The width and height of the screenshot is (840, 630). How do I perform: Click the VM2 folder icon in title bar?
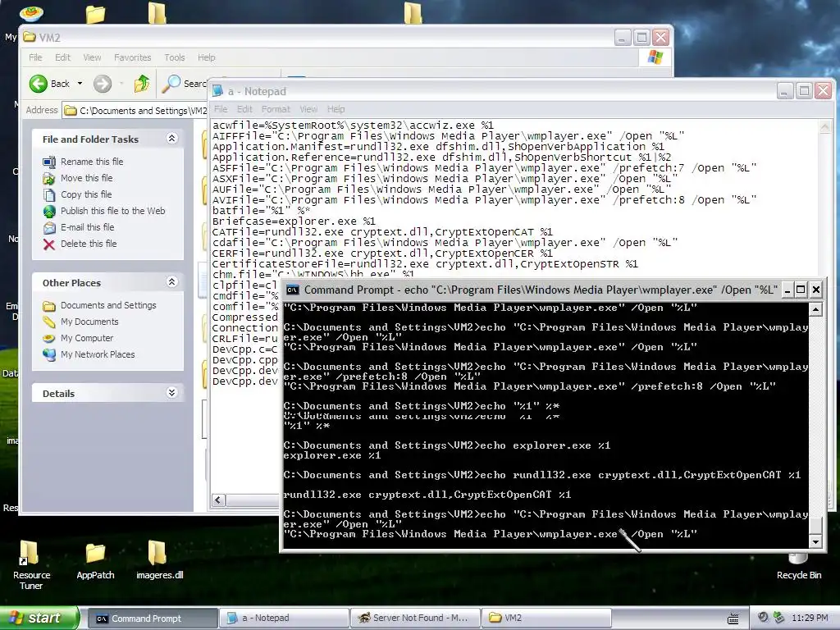point(30,38)
